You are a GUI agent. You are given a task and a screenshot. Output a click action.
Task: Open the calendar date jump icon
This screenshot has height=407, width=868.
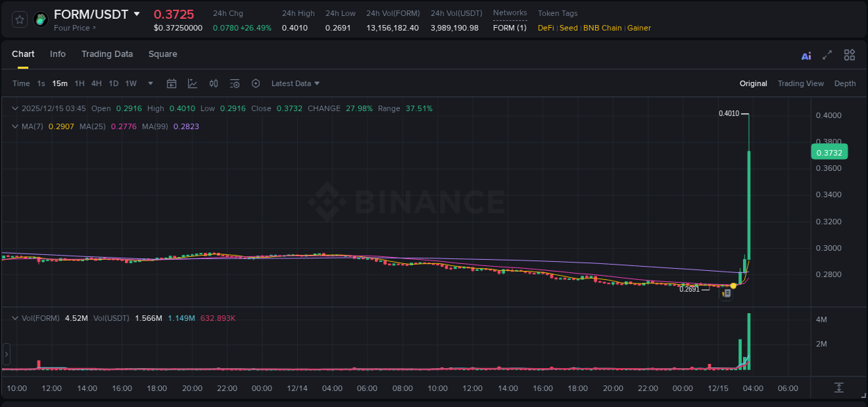coord(172,83)
